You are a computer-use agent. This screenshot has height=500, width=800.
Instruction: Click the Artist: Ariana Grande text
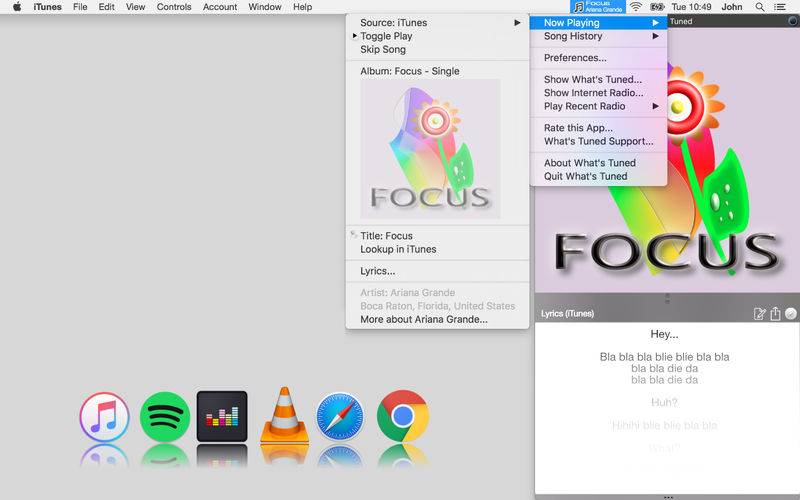(408, 293)
